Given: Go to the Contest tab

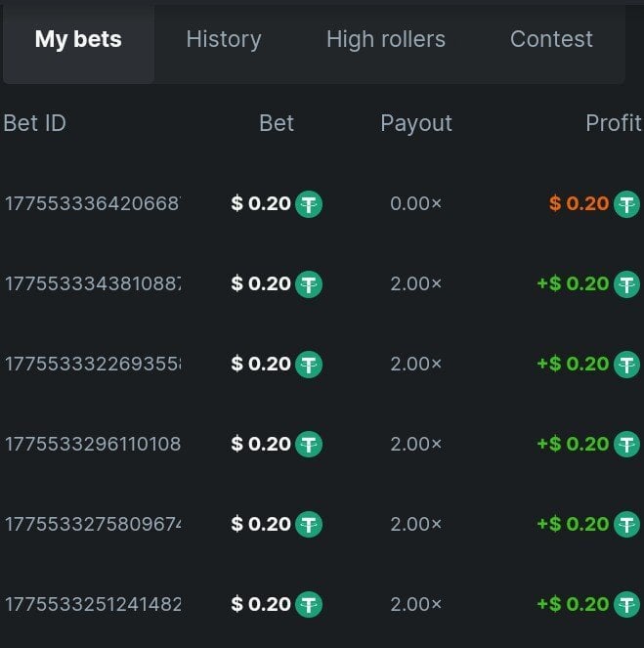Looking at the screenshot, I should pos(551,40).
